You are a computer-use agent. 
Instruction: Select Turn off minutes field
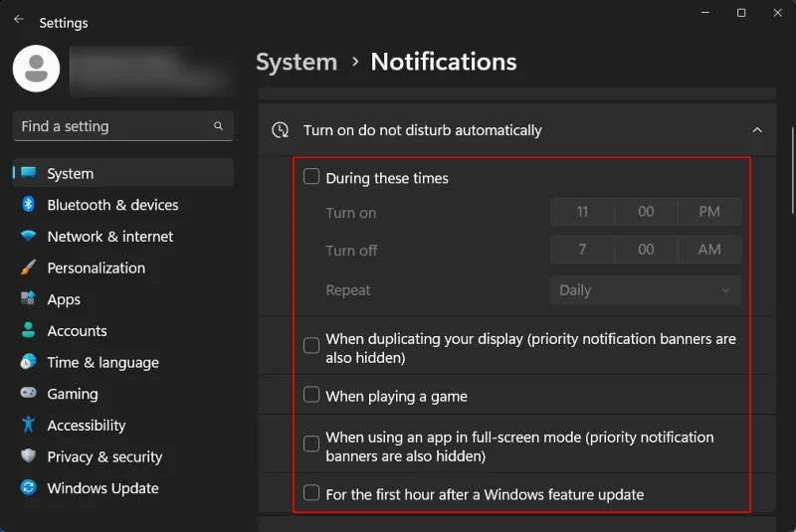tap(646, 250)
